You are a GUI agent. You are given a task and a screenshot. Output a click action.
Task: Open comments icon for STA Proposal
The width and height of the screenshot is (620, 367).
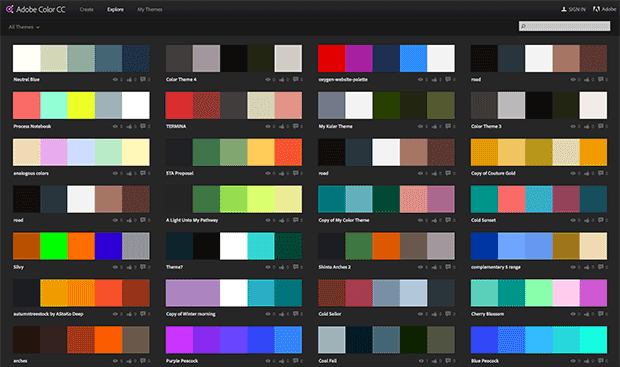296,173
